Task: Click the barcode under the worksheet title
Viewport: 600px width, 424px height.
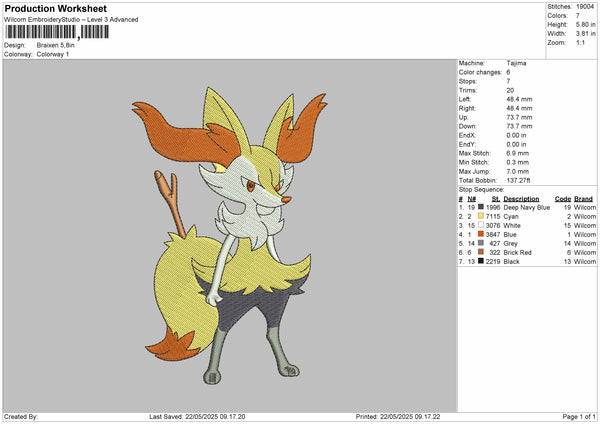Action: 57,32
